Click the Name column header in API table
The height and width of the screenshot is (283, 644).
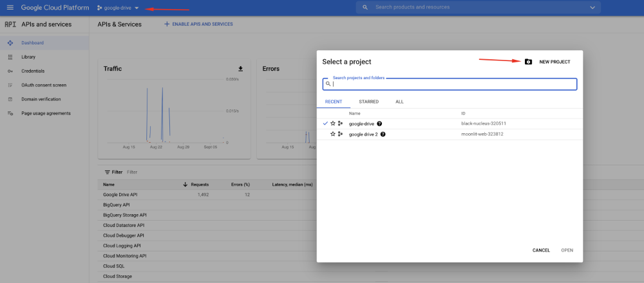tap(109, 185)
